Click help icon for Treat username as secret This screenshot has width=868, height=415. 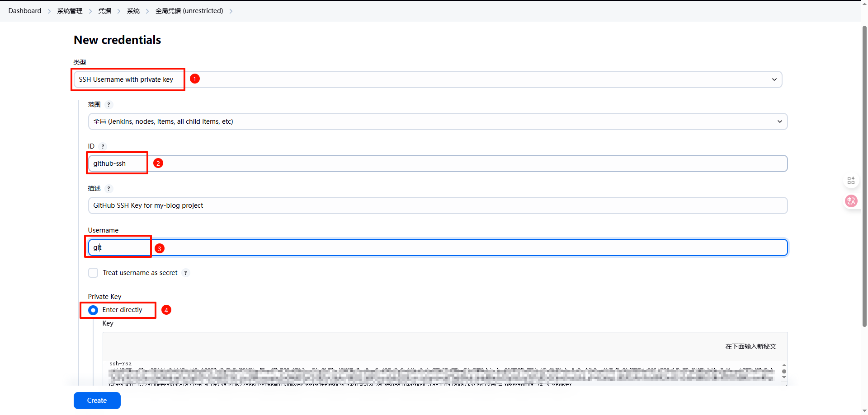pyautogui.click(x=185, y=273)
